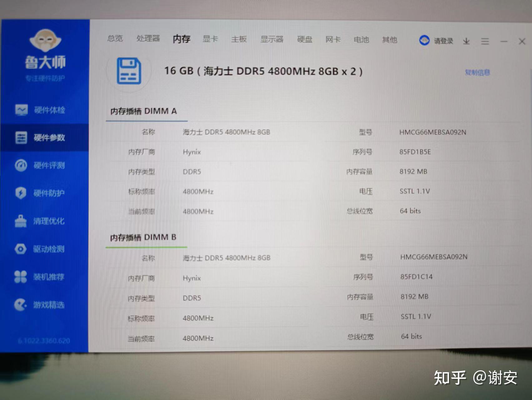Select serial number 85FD1C14
Viewport: 532px width, 400px height.
pos(416,277)
